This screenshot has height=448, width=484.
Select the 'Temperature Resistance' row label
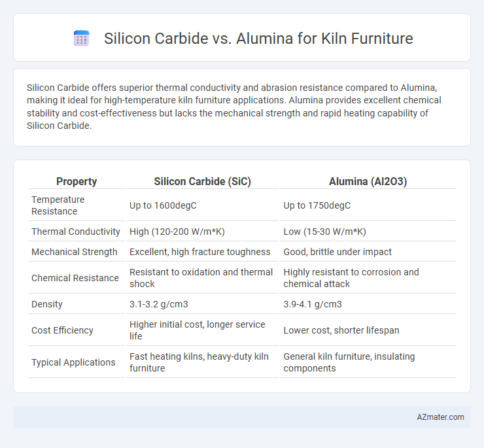point(58,205)
